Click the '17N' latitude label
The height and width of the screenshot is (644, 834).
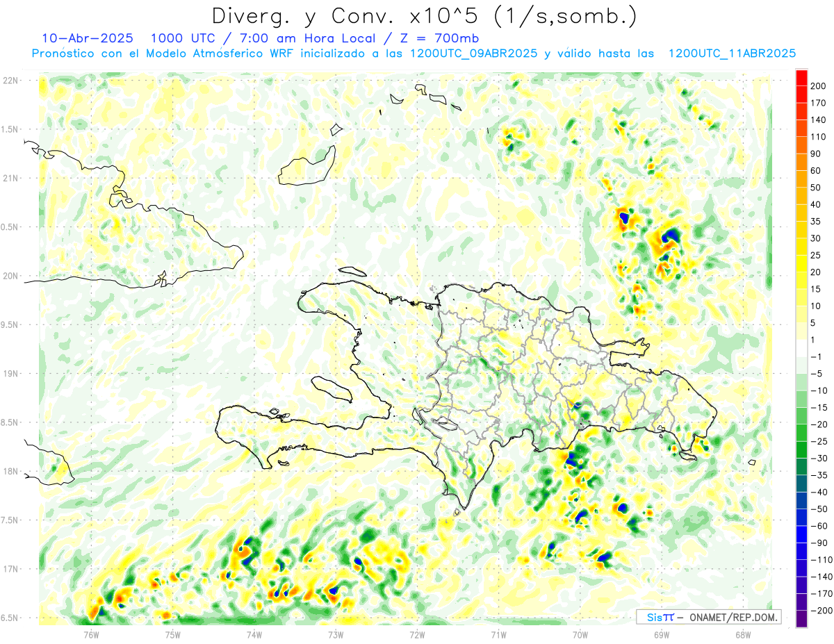click(x=10, y=569)
